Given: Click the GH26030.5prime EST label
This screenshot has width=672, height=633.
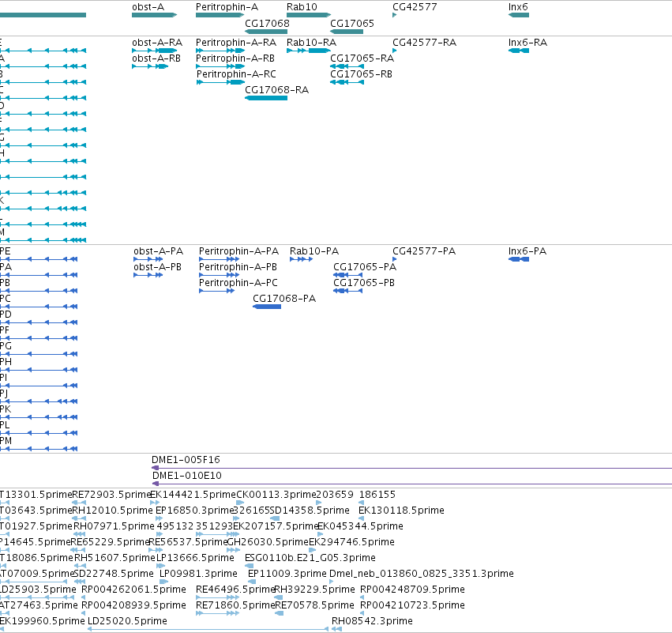Looking at the screenshot, I should [x=268, y=542].
